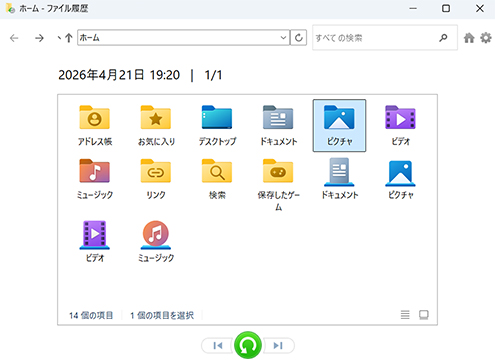Select the デスクトップ folder
The height and width of the screenshot is (363, 495).
click(217, 126)
